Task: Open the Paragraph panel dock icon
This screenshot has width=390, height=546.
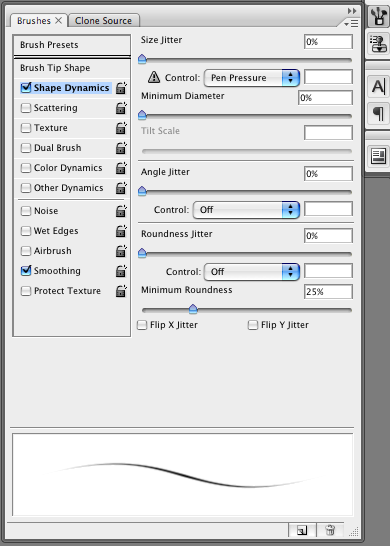Action: tap(378, 114)
